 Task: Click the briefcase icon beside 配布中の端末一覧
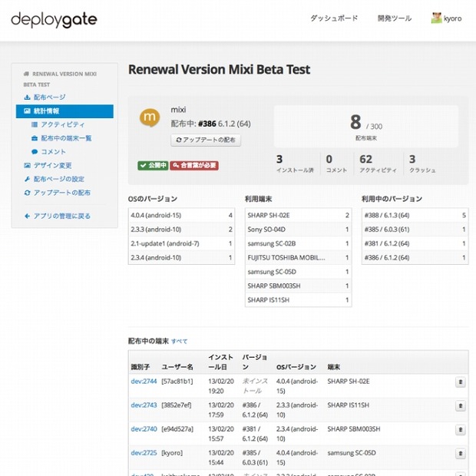35,138
